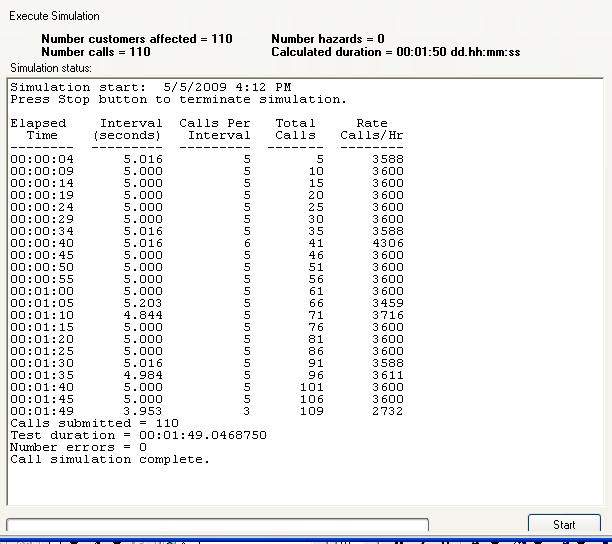
Task: Click the 'Number hazards = 0' label
Action: click(328, 39)
